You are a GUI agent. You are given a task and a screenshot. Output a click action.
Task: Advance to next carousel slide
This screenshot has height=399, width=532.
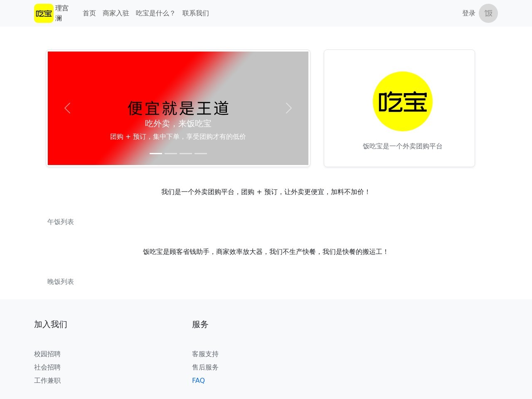pos(288,108)
